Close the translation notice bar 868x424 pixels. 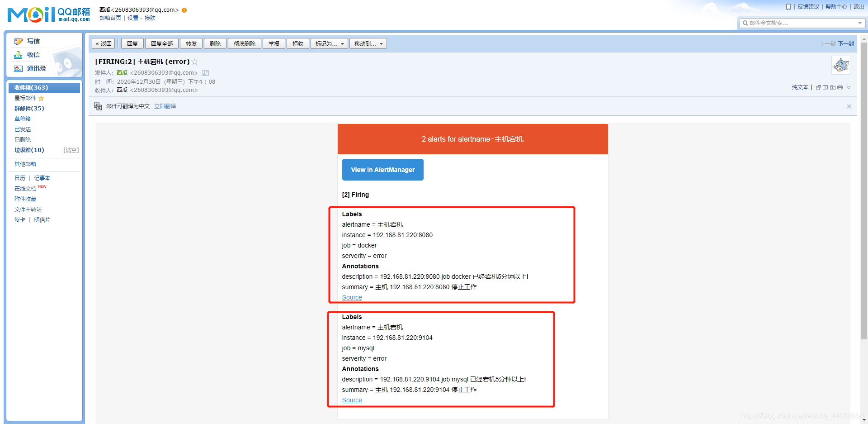point(849,106)
